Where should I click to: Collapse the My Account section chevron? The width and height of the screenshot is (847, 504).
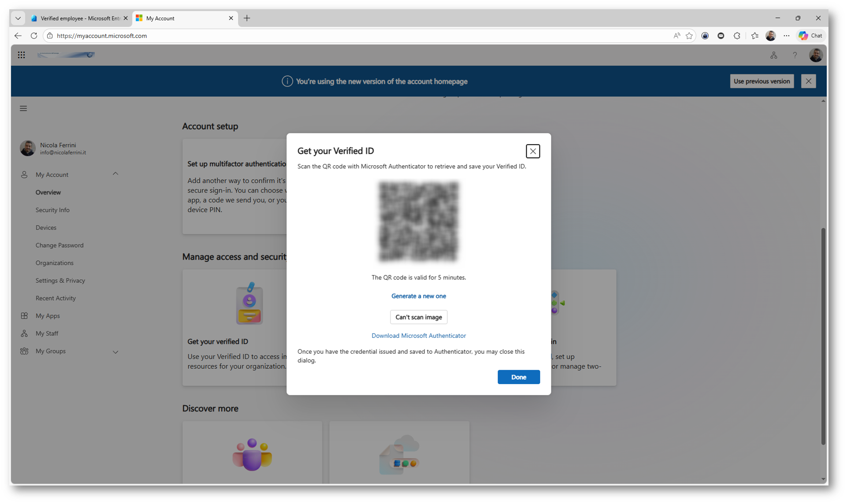[x=115, y=174]
